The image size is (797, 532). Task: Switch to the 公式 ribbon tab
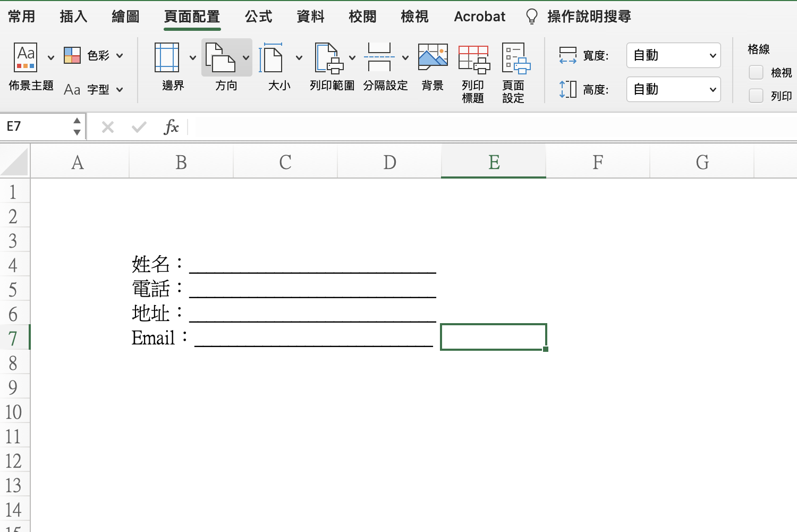click(259, 16)
